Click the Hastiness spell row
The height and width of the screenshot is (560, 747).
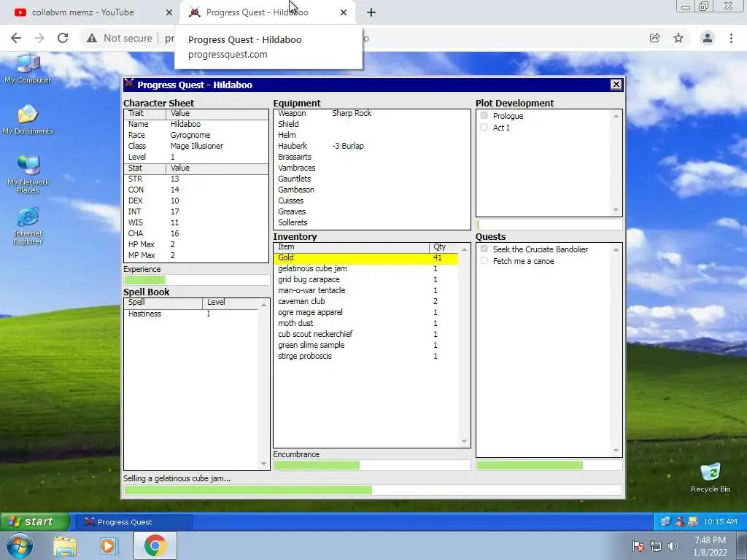click(192, 314)
